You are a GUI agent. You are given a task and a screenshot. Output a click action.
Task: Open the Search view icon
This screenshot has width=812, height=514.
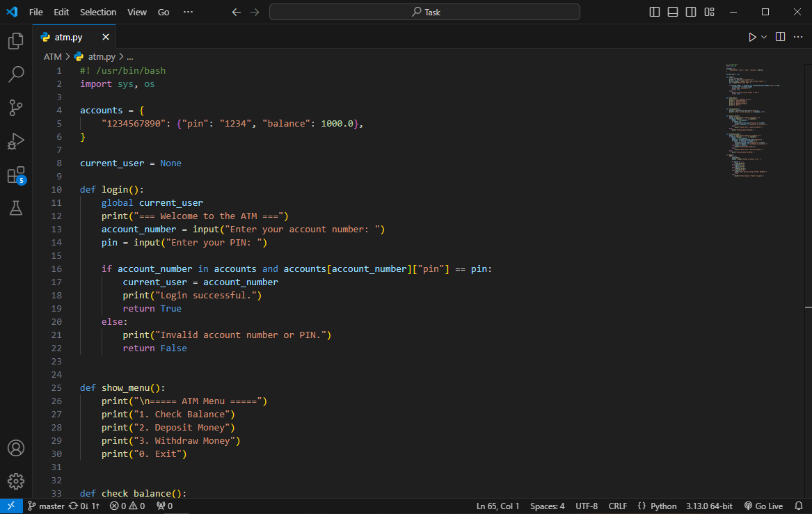[15, 74]
